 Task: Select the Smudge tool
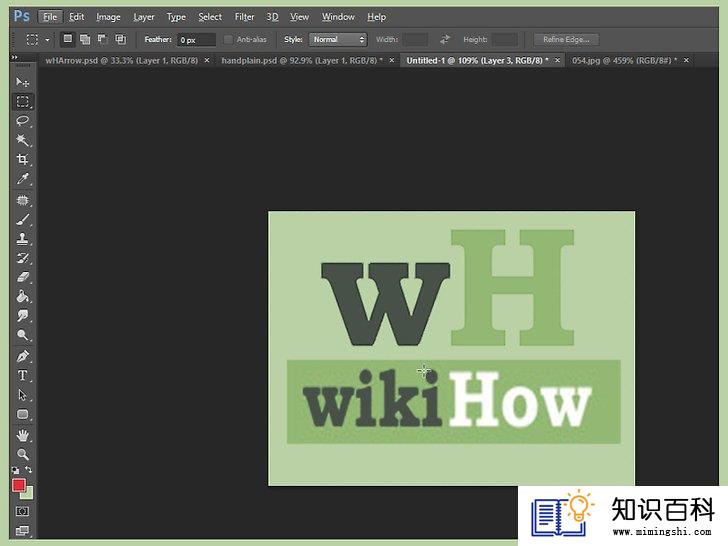coord(22,316)
